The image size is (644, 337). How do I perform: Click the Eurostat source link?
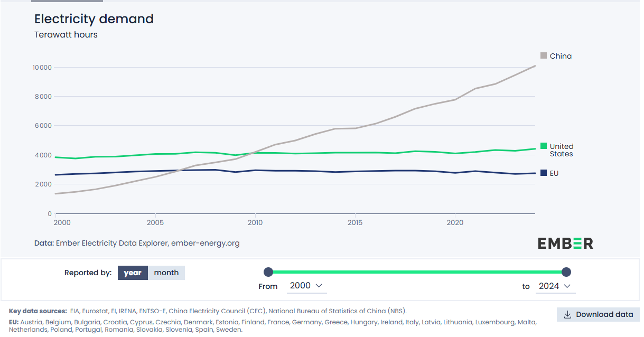(95, 311)
